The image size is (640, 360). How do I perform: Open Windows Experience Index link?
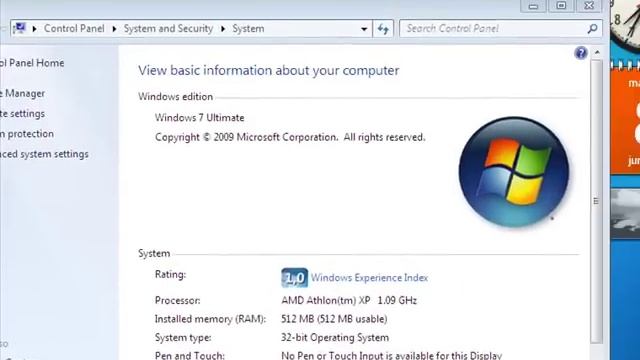point(369,278)
